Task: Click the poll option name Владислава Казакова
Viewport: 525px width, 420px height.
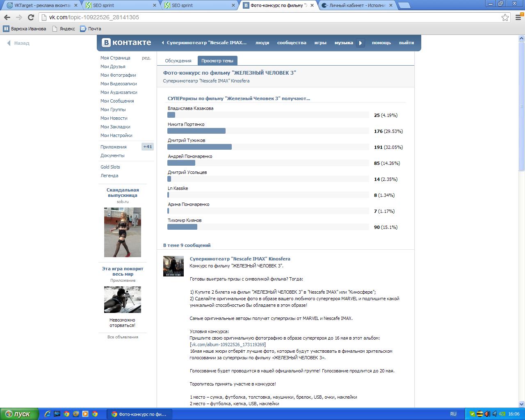Action: (190, 108)
